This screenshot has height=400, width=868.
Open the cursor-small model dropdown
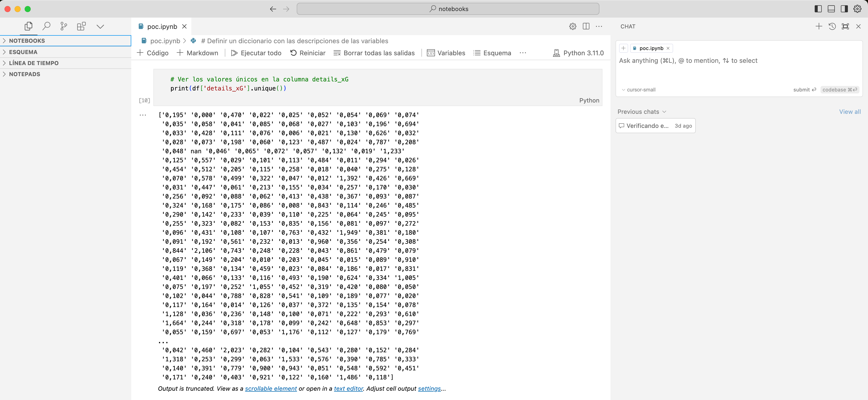point(638,89)
